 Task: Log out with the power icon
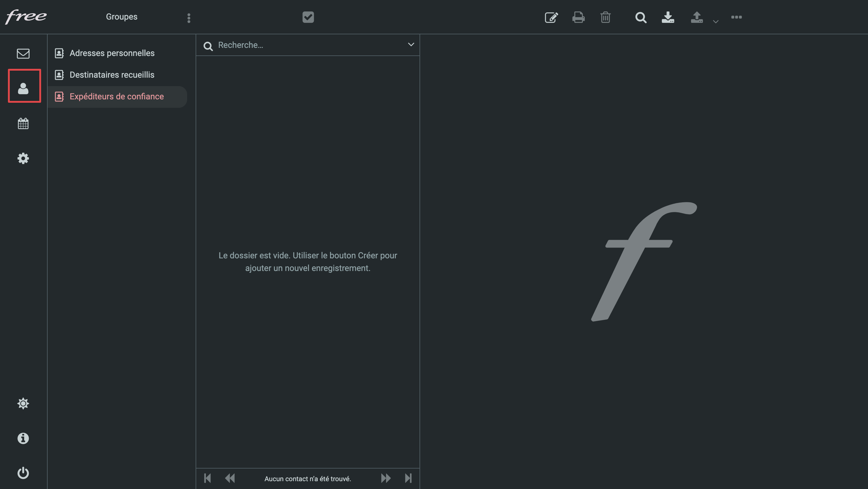coord(23,473)
